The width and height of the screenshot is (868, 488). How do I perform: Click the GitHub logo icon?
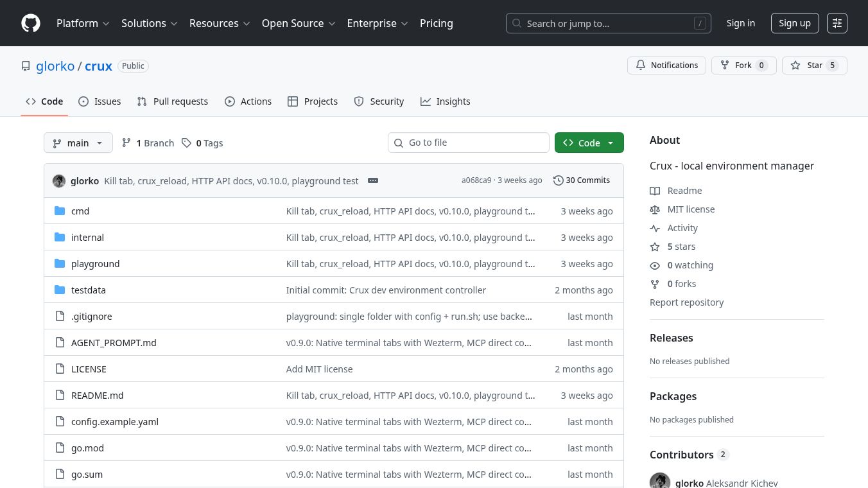[31, 23]
